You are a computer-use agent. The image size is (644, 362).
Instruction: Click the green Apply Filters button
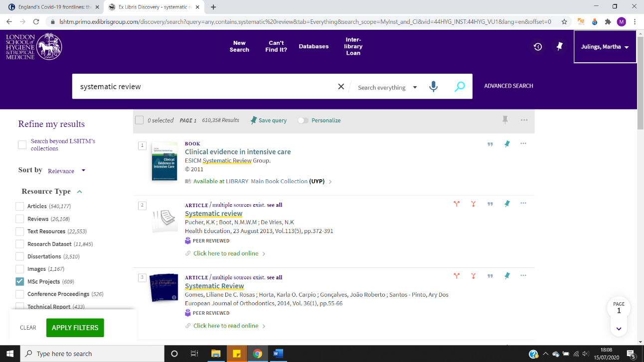[x=75, y=328]
